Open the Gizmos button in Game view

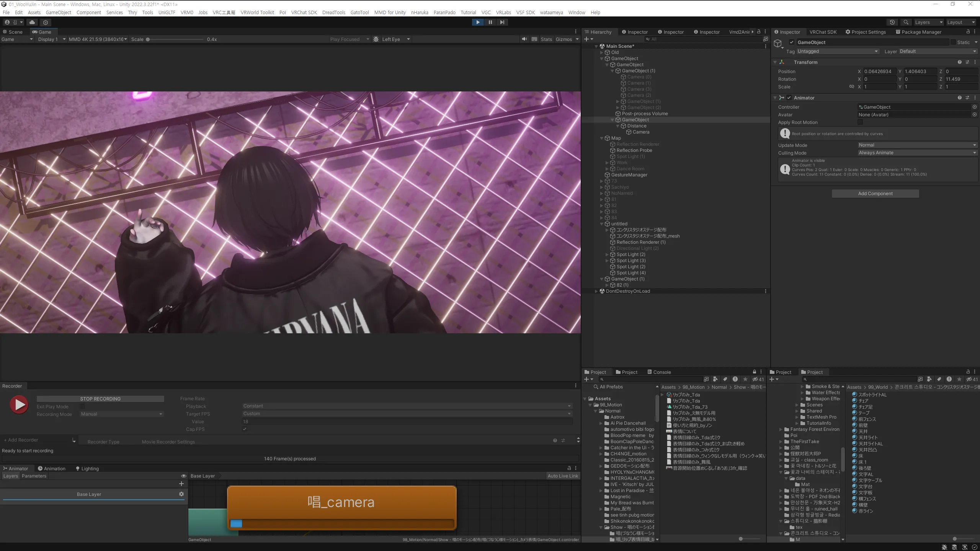[x=564, y=39]
